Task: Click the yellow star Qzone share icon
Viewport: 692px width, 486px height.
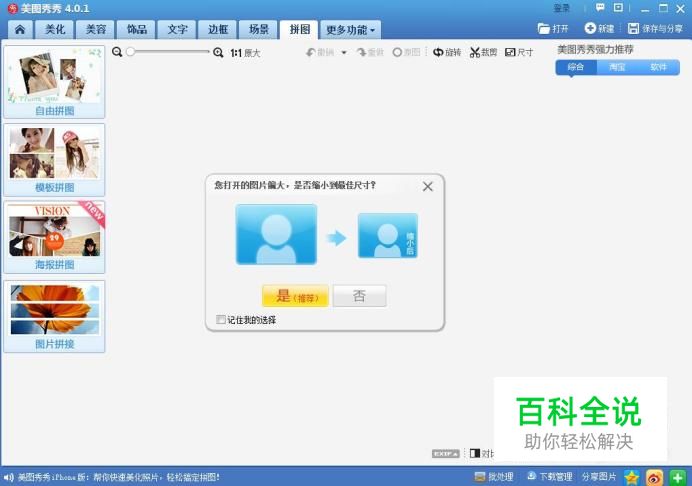Action: [x=632, y=477]
